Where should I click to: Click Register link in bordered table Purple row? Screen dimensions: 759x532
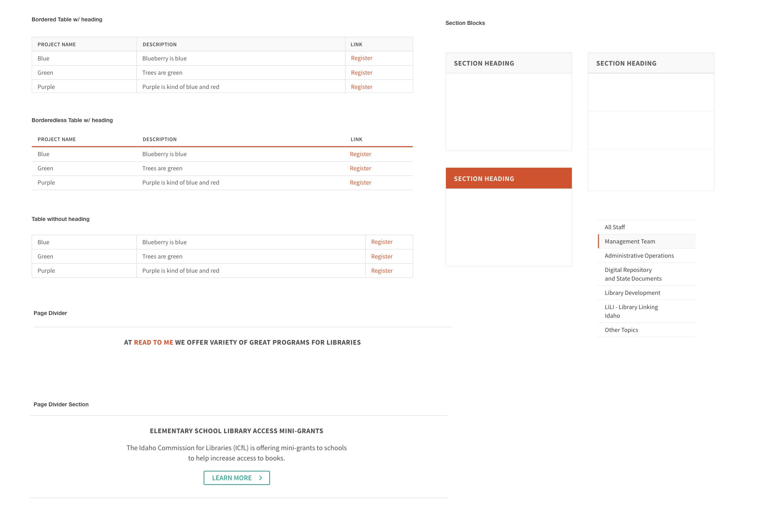coord(362,87)
